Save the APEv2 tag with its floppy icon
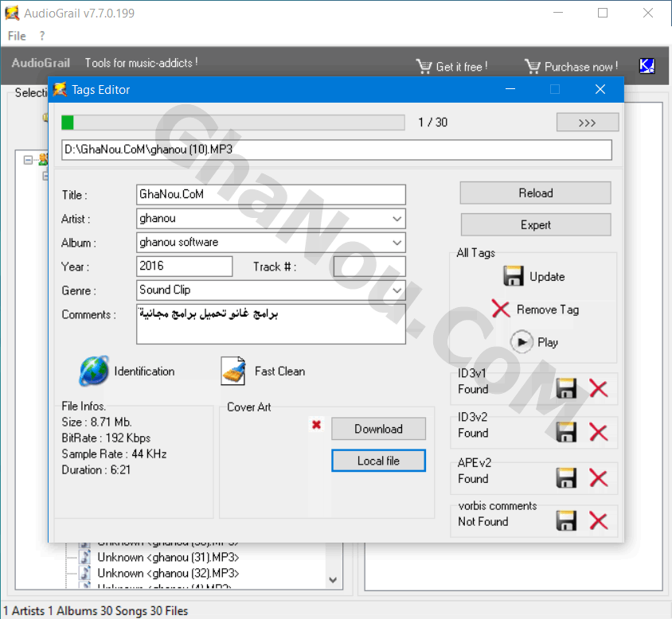The width and height of the screenshot is (672, 619). [566, 478]
